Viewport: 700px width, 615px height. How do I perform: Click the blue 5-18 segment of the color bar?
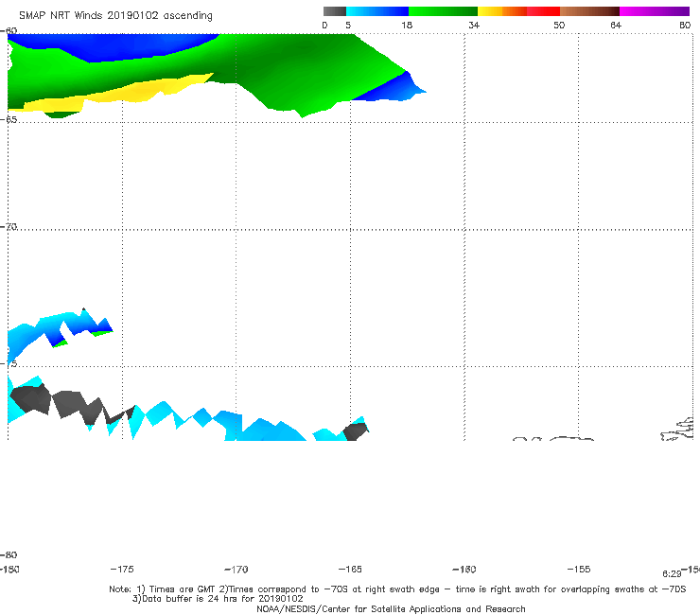click(376, 11)
